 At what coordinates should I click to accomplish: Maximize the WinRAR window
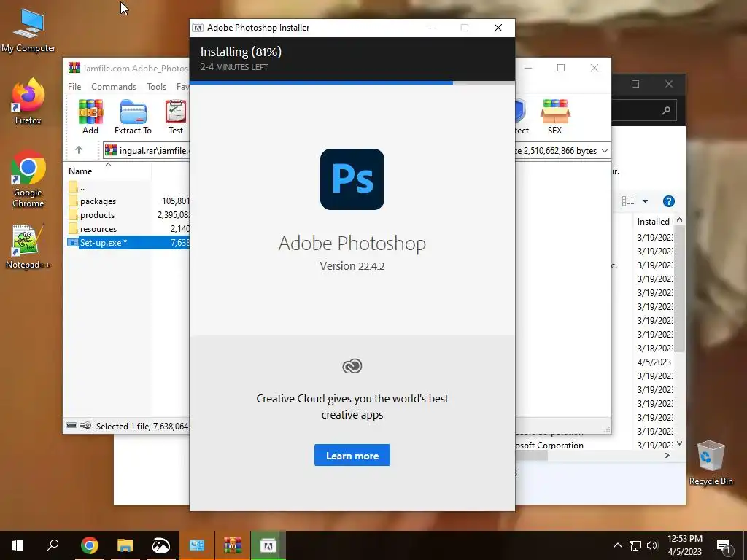pos(561,68)
